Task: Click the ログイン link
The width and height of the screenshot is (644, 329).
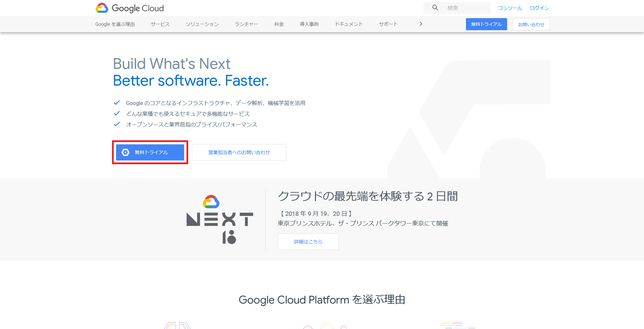Action: point(539,8)
